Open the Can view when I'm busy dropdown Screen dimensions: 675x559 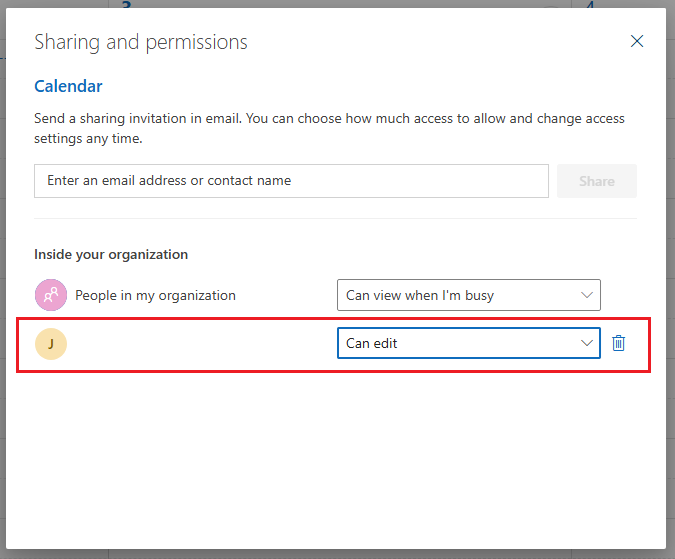pyautogui.click(x=468, y=295)
